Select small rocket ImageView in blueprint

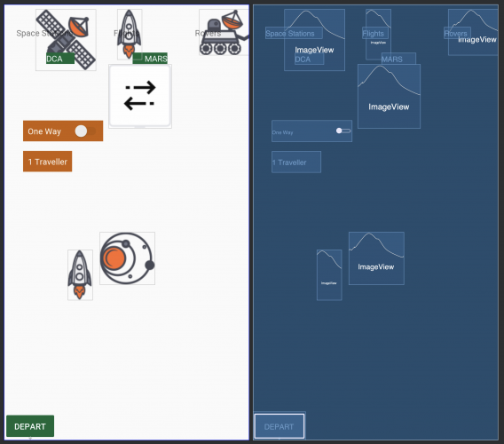click(x=329, y=275)
